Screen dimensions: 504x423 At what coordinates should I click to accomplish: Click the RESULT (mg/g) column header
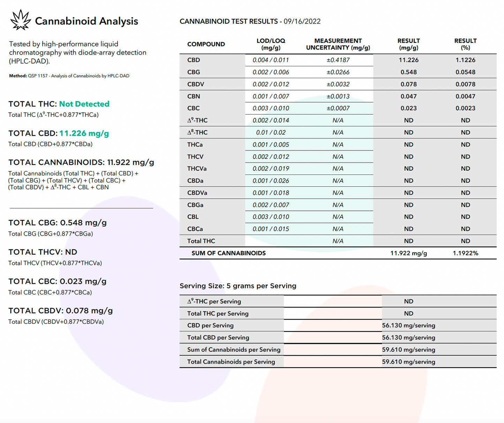click(x=409, y=44)
